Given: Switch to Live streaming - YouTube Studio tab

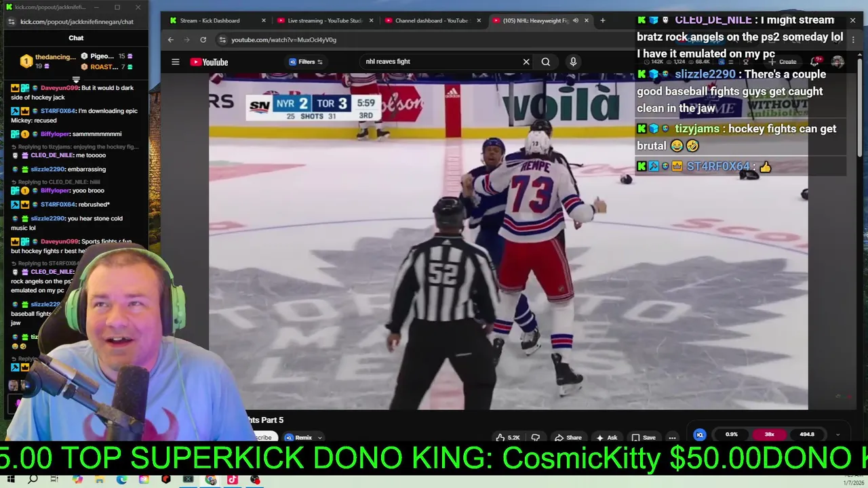Looking at the screenshot, I should pos(319,20).
